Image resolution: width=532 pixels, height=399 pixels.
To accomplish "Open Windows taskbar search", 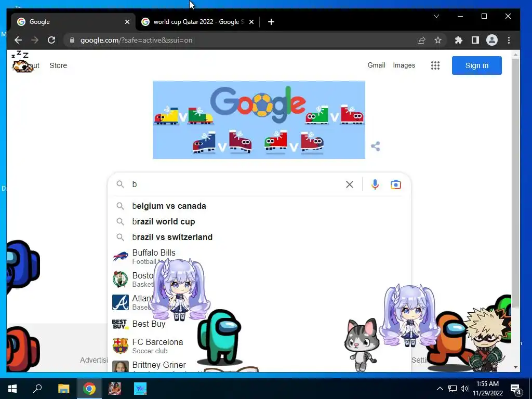I will [37, 389].
